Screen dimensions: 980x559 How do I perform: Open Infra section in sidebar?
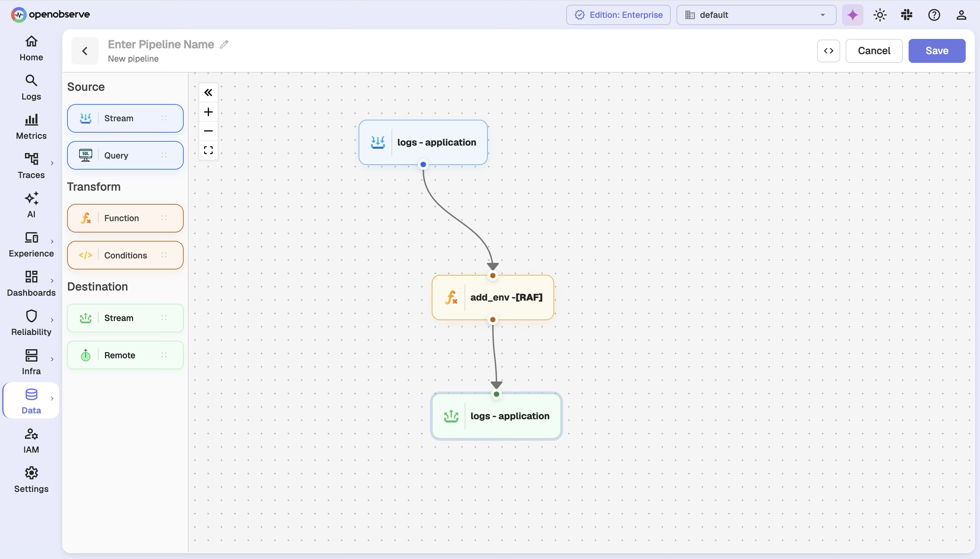pos(31,362)
